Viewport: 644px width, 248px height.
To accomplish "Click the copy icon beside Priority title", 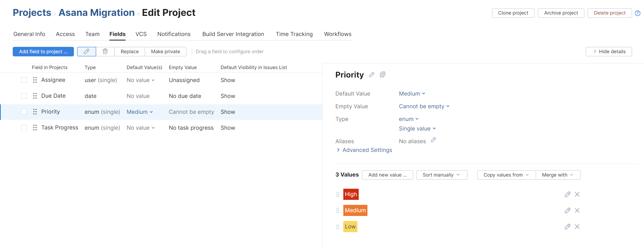I will tap(382, 75).
